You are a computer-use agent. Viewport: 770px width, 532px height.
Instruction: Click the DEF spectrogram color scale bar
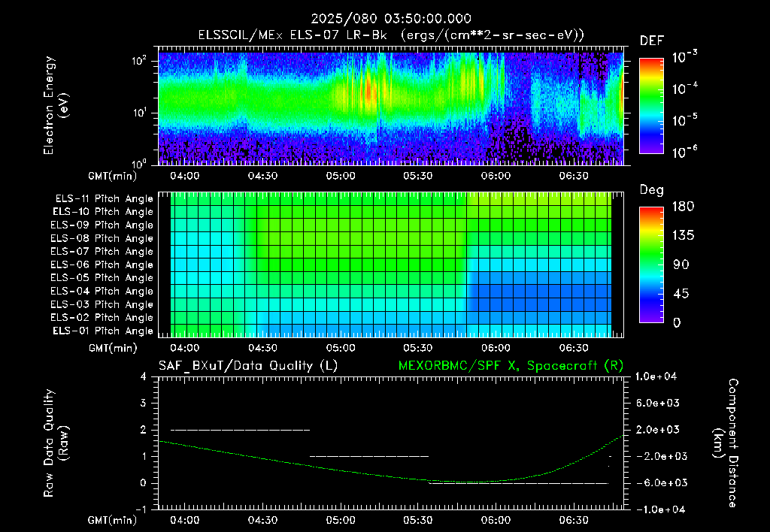click(x=651, y=105)
